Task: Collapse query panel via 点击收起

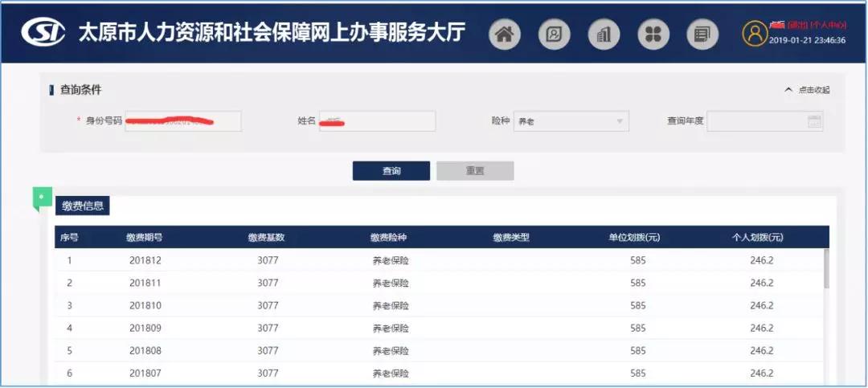Action: click(807, 90)
